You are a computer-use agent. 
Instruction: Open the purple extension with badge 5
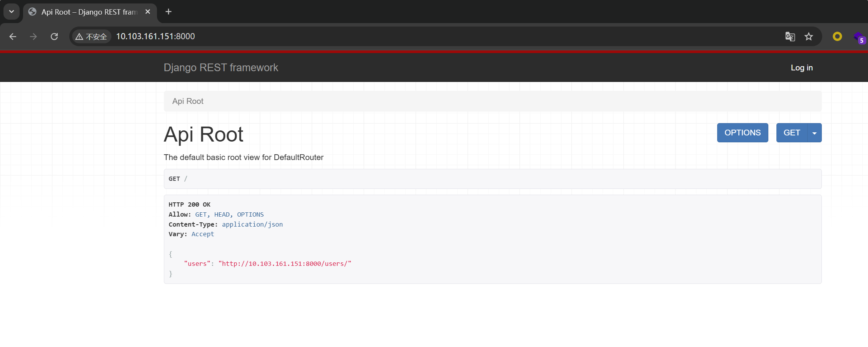(x=859, y=37)
